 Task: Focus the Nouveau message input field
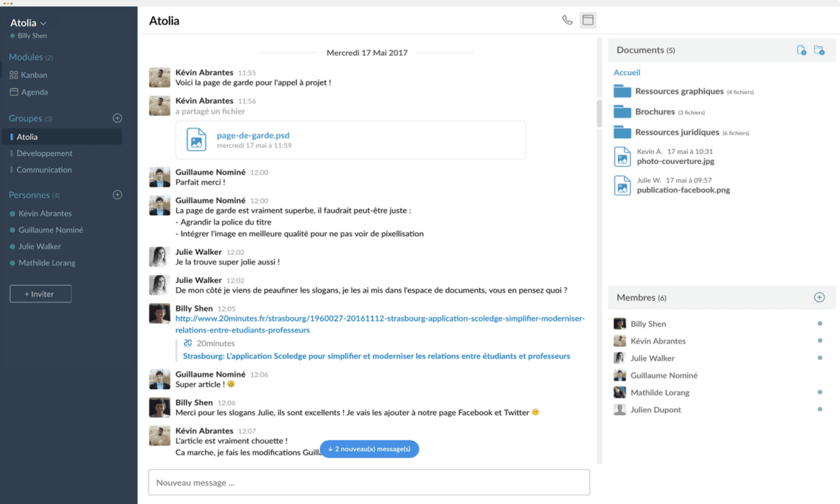tap(369, 482)
